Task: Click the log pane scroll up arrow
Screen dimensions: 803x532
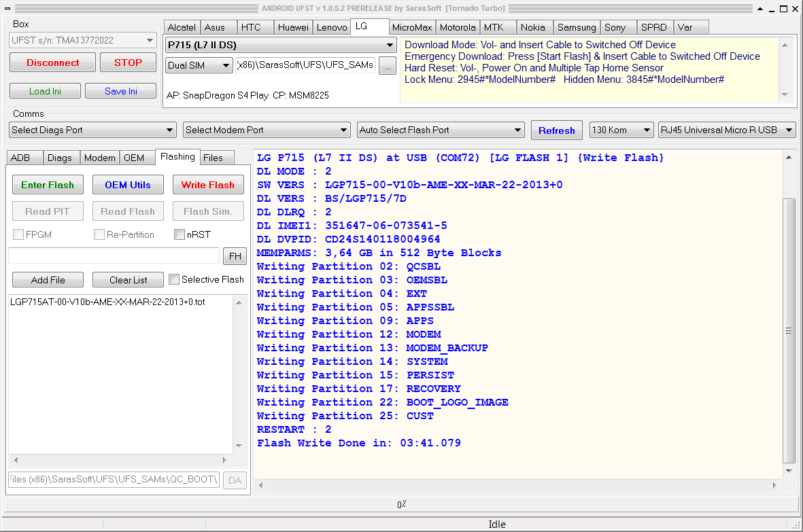Action: [789, 157]
